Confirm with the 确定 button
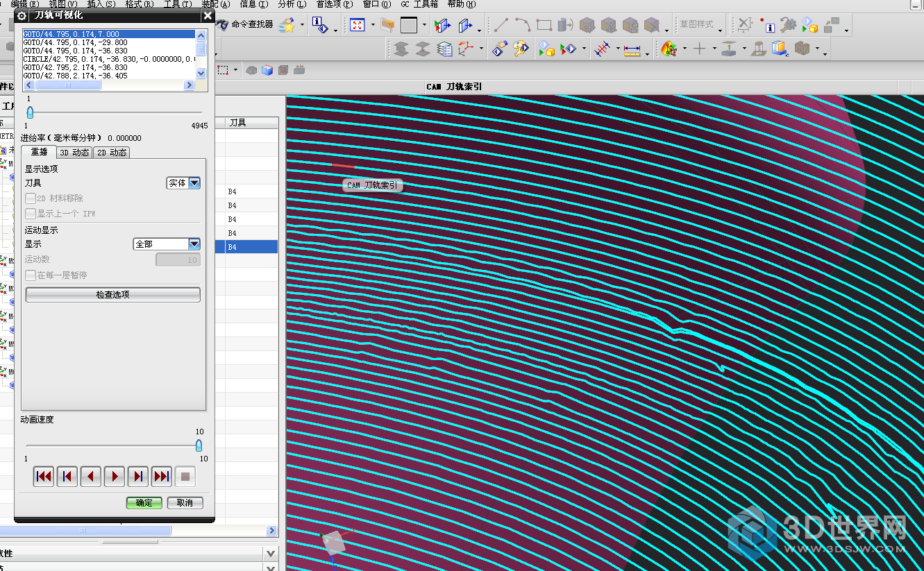 tap(144, 502)
